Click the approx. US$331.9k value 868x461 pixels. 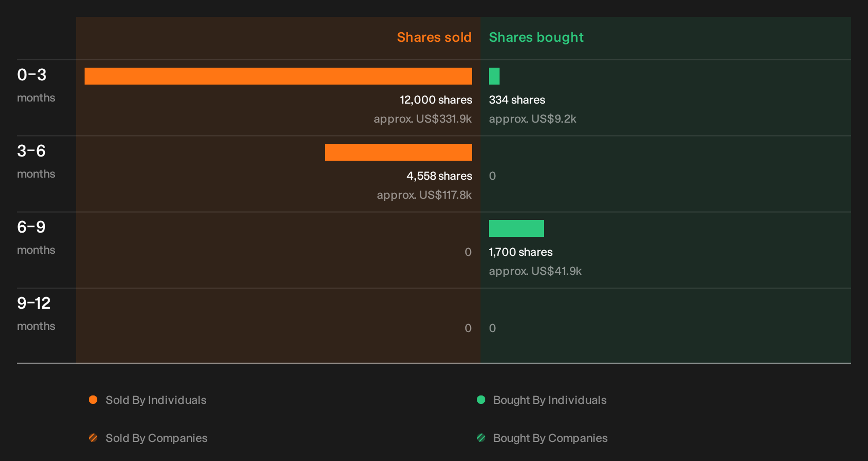[423, 119]
